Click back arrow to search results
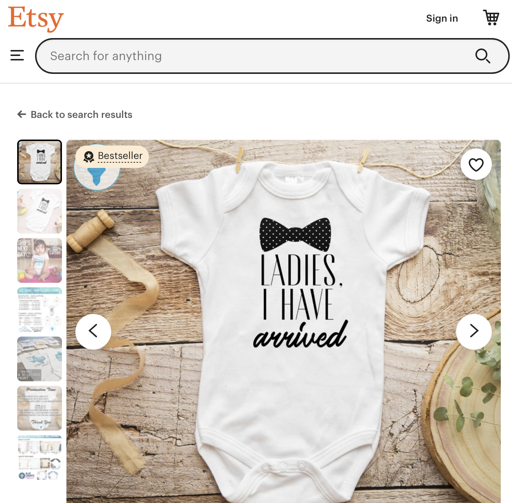512x503 pixels. (22, 114)
